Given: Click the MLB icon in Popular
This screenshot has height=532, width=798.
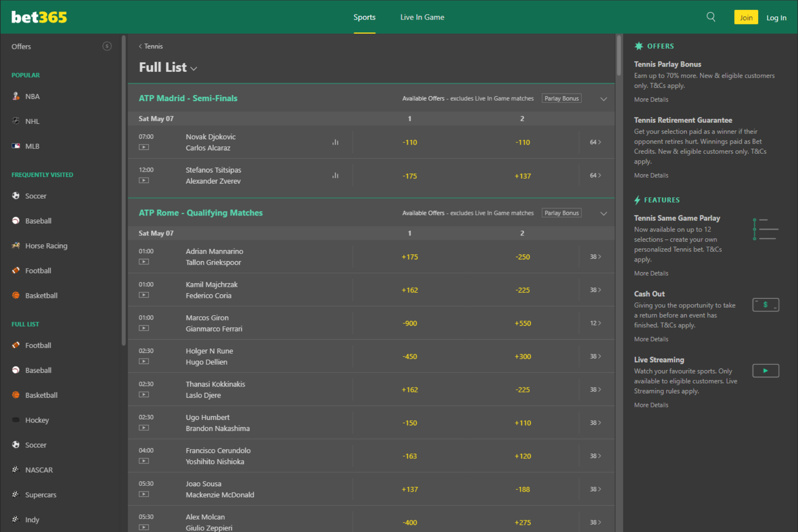Looking at the screenshot, I should pyautogui.click(x=16, y=145).
